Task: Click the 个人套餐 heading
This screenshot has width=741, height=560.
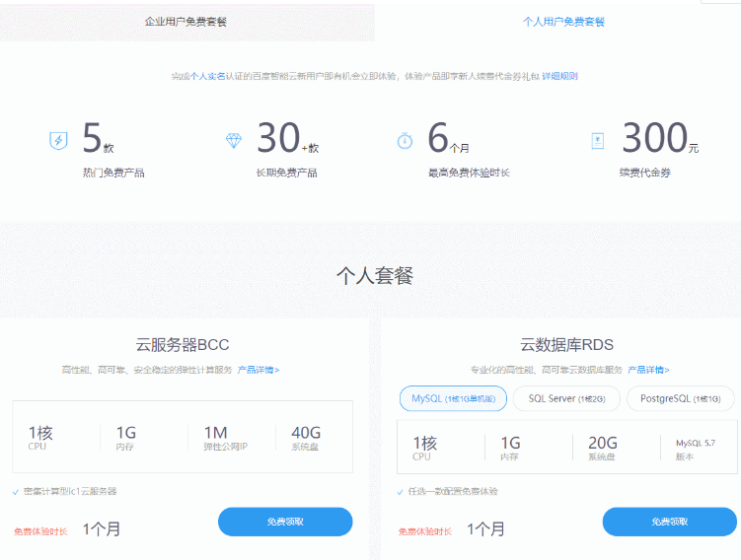Action: coord(375,276)
